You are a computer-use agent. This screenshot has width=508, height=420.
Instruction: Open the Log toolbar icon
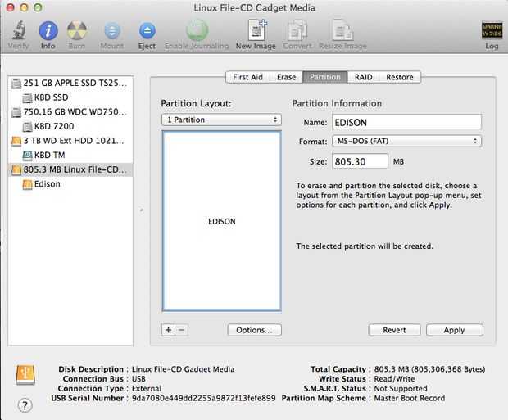(492, 30)
